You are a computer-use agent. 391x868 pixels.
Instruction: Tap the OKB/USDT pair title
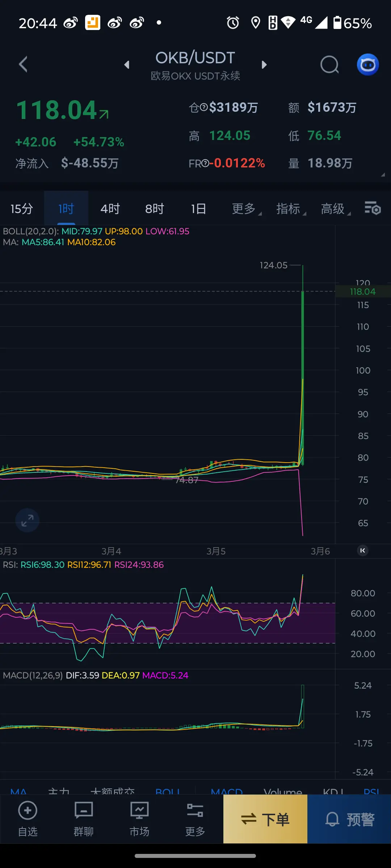tap(195, 58)
